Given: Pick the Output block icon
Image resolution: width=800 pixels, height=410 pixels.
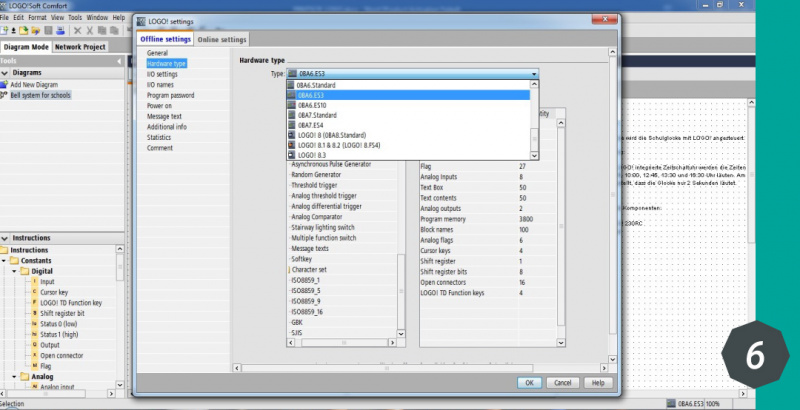Looking at the screenshot, I should [34, 345].
